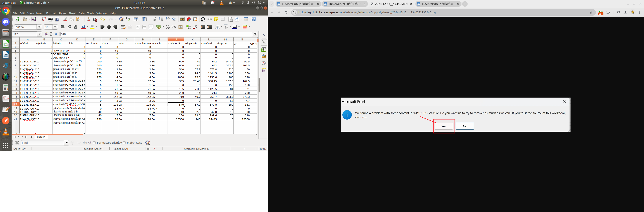Click the No button in Excel dialog
Viewport: 644px width, 212px height.
465,126
